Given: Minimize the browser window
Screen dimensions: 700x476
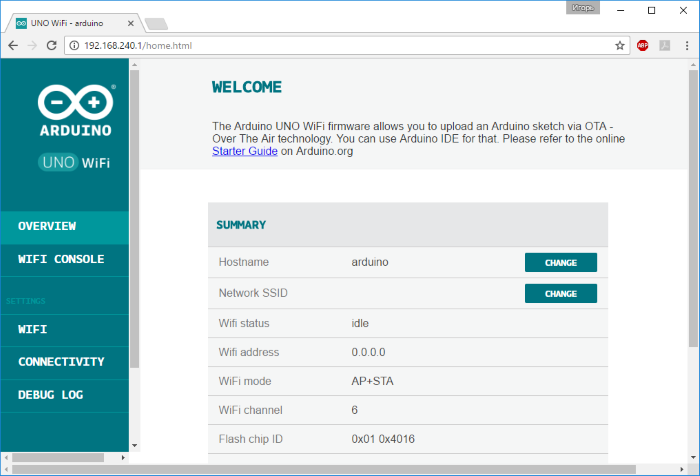Looking at the screenshot, I should (x=621, y=10).
